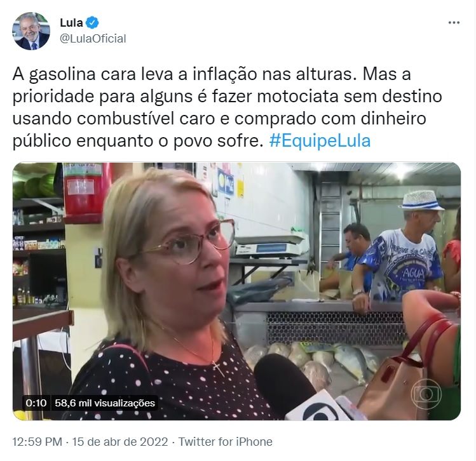This screenshot has width=476, height=461.
Task: Open Lula's profile avatar picture
Action: point(31,31)
